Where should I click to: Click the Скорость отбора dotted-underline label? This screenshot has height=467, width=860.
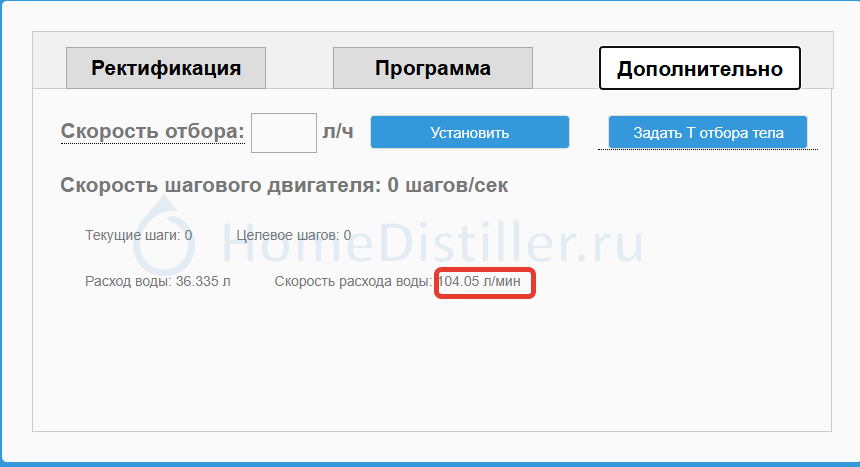[x=152, y=132]
